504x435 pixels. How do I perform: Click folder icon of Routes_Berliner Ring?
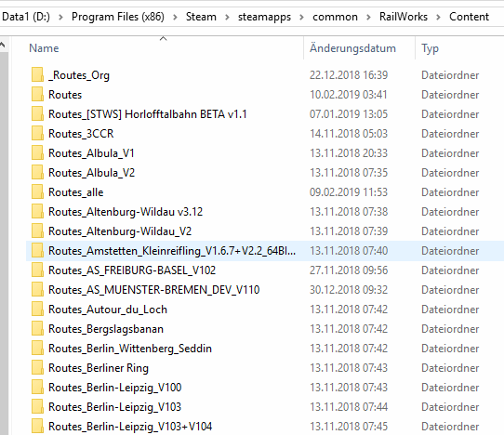point(37,368)
